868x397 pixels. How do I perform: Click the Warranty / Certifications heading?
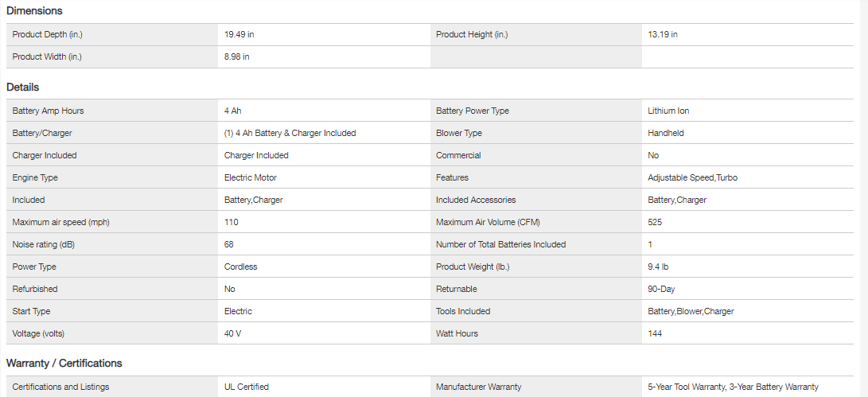tap(64, 364)
